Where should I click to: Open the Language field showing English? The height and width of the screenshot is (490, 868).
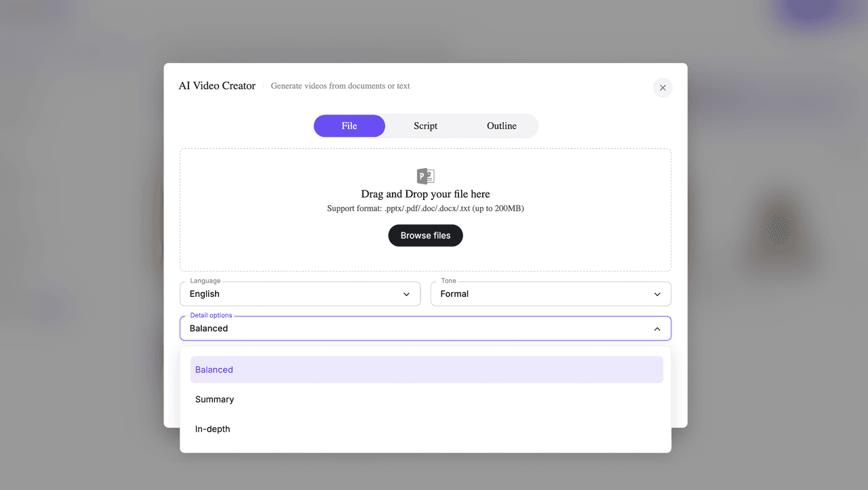point(292,294)
